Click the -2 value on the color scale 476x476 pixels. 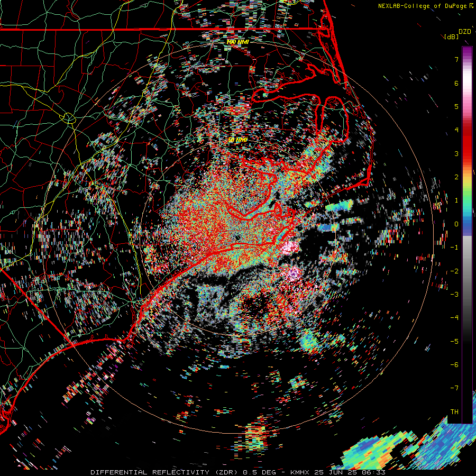[x=454, y=271]
